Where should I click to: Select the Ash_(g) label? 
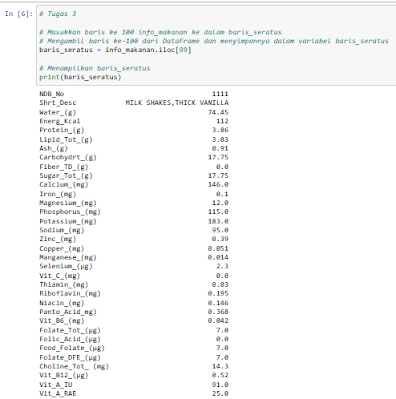53,148
